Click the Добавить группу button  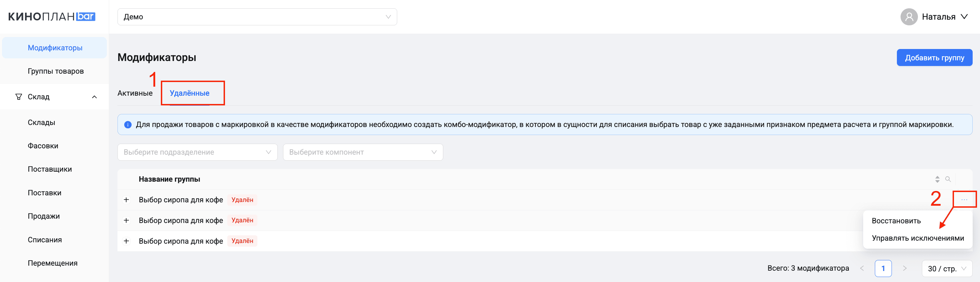coord(934,58)
